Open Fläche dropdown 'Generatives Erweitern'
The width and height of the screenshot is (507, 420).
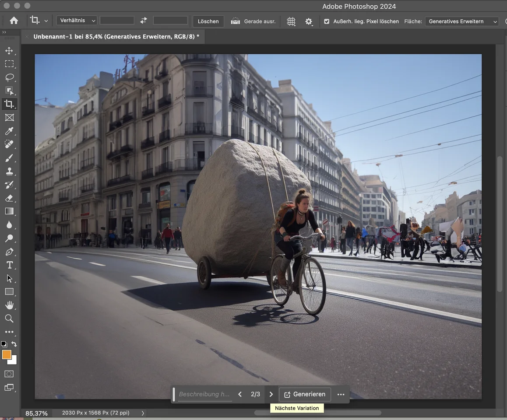(x=462, y=21)
